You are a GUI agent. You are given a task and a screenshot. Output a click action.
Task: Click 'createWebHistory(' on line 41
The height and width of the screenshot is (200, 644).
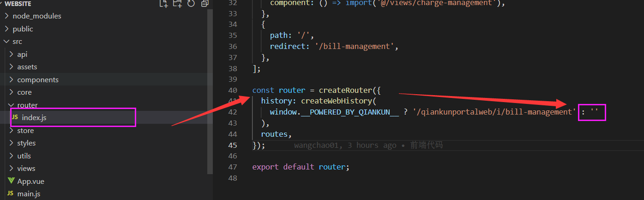pyautogui.click(x=339, y=101)
